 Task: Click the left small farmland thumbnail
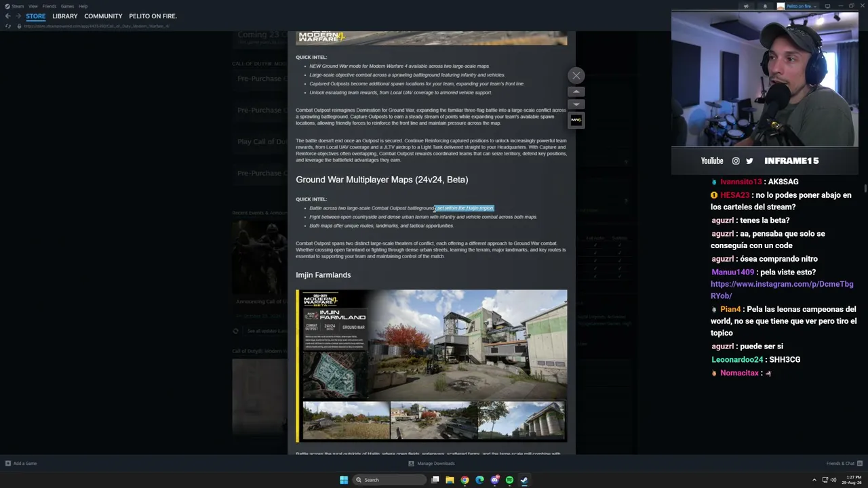[x=346, y=420]
